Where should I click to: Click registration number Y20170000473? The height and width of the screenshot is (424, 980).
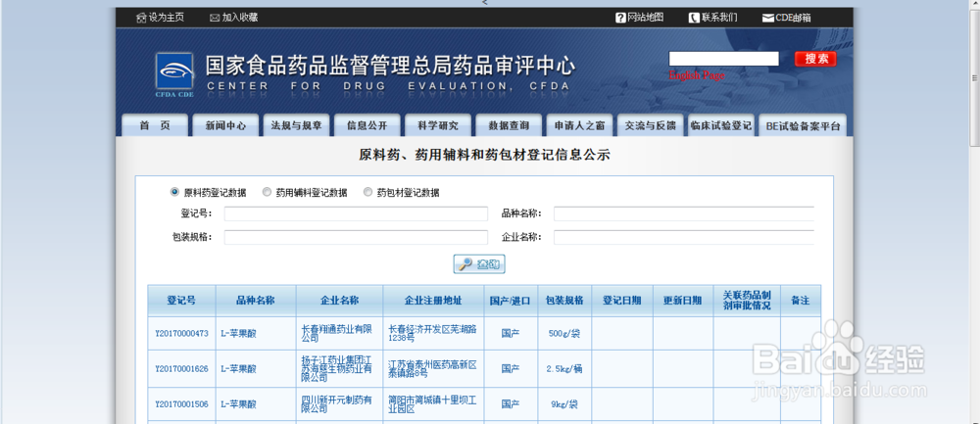pyautogui.click(x=181, y=334)
